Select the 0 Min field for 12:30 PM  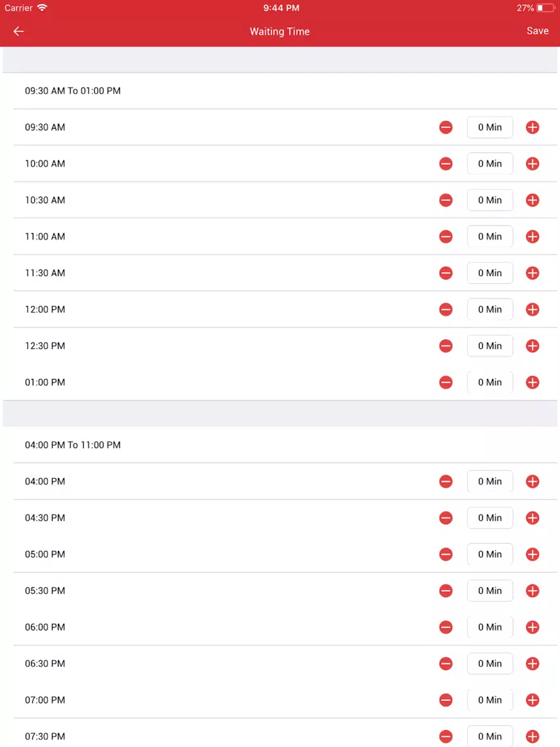point(490,346)
